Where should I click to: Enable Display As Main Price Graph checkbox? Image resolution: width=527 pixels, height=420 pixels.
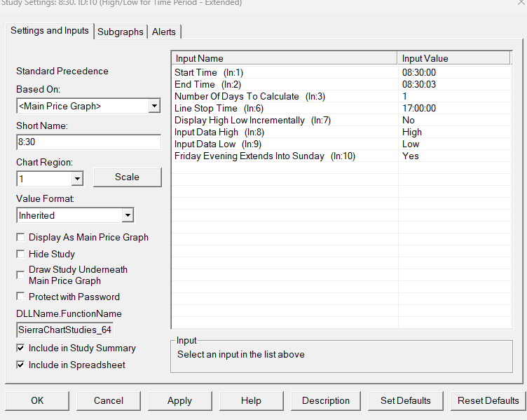click(20, 238)
